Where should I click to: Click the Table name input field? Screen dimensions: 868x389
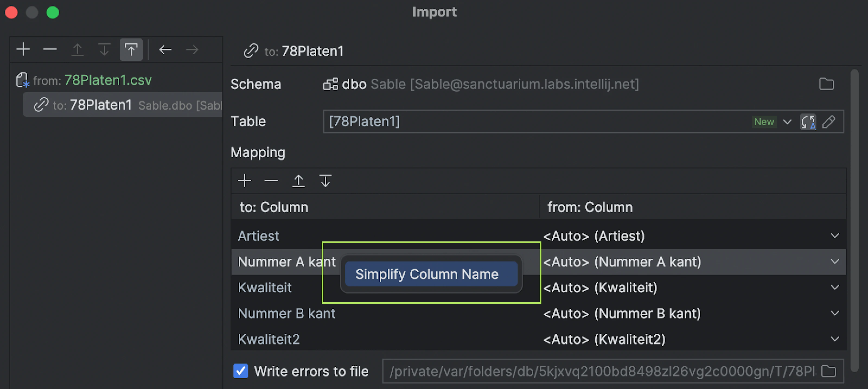pos(505,122)
